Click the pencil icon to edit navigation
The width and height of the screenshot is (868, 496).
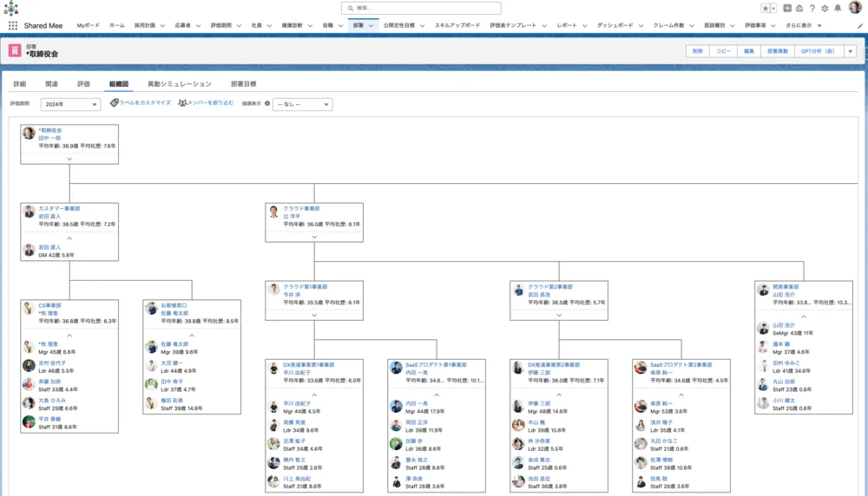[x=859, y=26]
